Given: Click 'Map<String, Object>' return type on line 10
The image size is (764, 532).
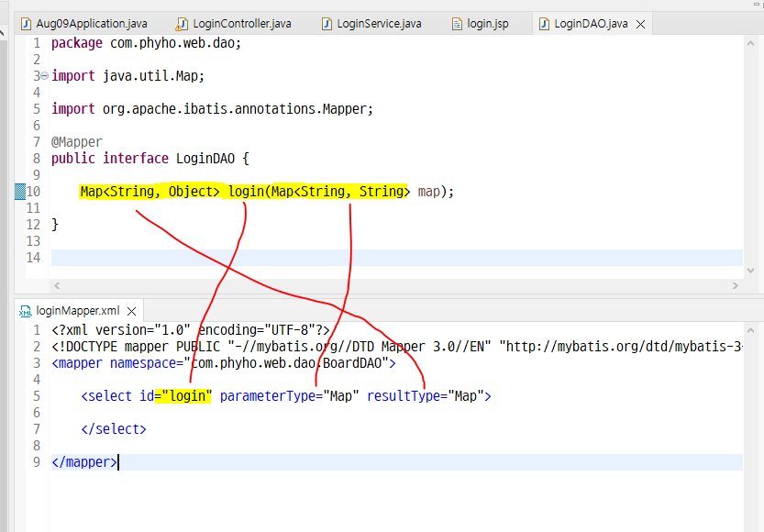Looking at the screenshot, I should (x=150, y=192).
